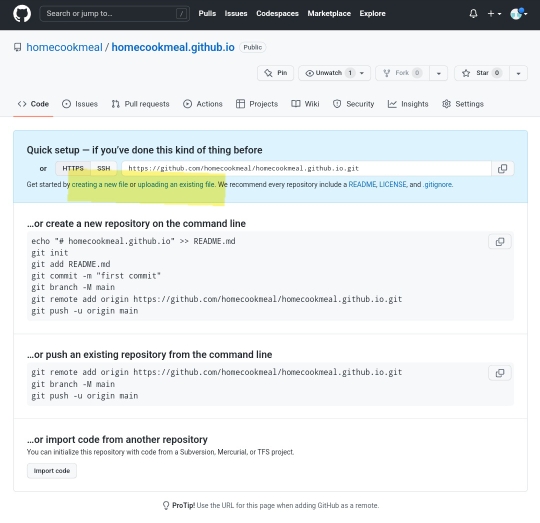The height and width of the screenshot is (523, 540).
Task: Switch to the Projects tab
Action: pyautogui.click(x=257, y=104)
